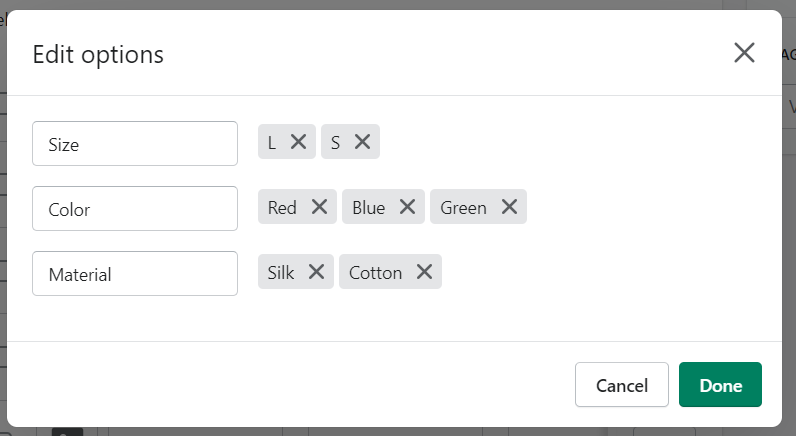Confirm changes with the Done button

coord(720,385)
